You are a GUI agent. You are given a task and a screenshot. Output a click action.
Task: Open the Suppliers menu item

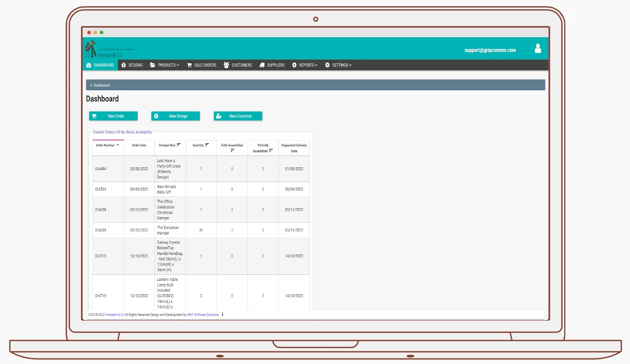pos(272,65)
